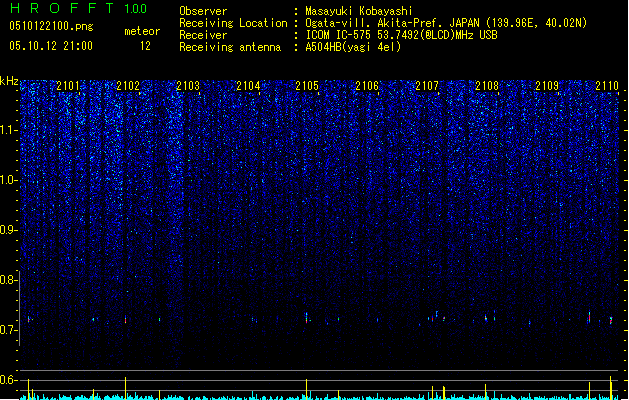Click the kHz axis unit label

tap(9, 81)
